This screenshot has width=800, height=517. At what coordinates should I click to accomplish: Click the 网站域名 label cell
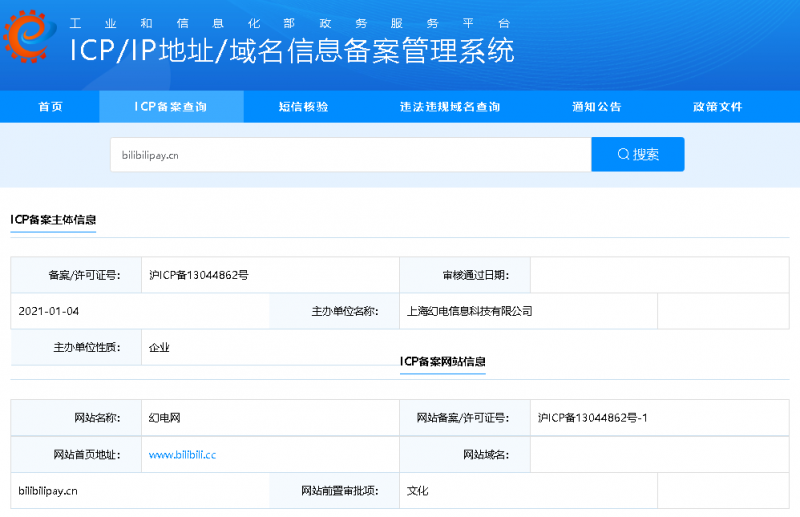(x=465, y=455)
